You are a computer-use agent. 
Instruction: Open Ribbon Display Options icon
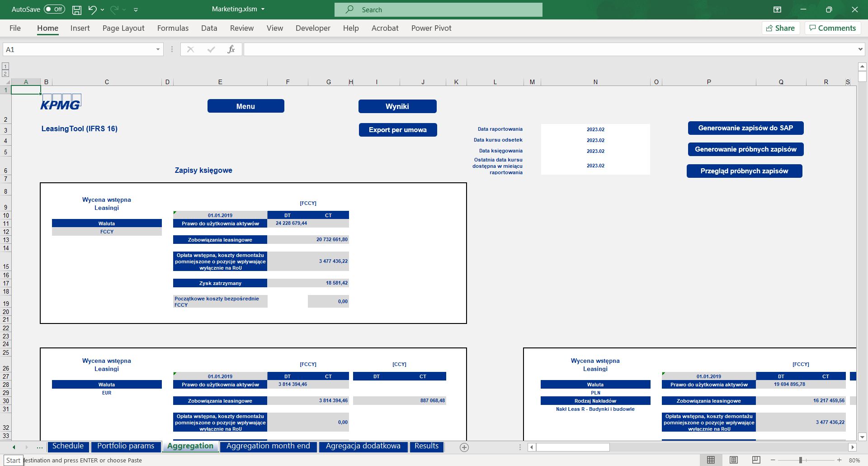777,10
